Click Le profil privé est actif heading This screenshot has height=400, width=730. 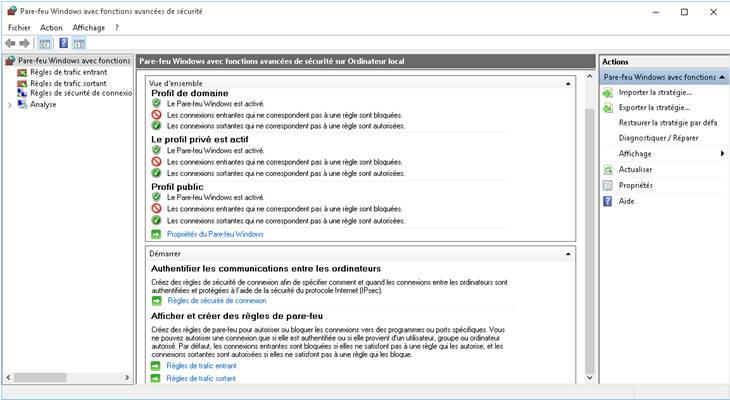pyautogui.click(x=200, y=139)
